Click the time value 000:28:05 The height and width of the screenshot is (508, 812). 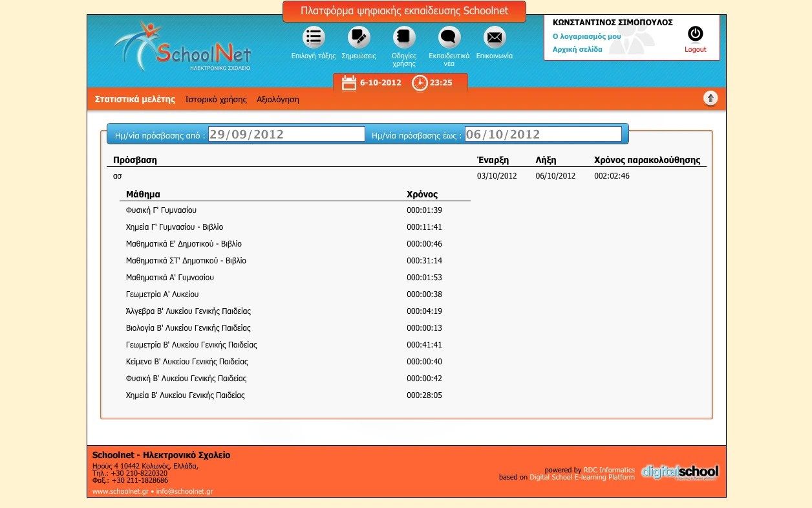(424, 395)
